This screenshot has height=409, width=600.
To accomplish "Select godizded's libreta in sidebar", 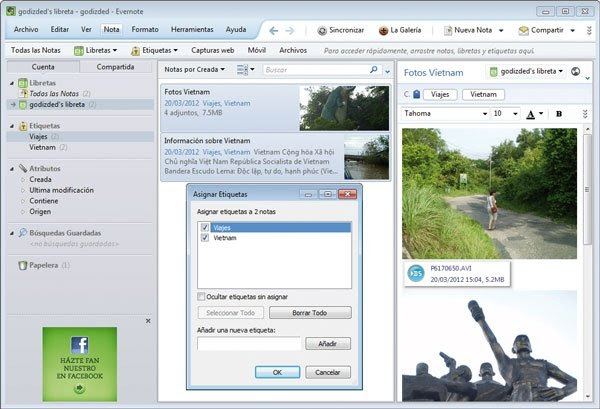I will [57, 104].
